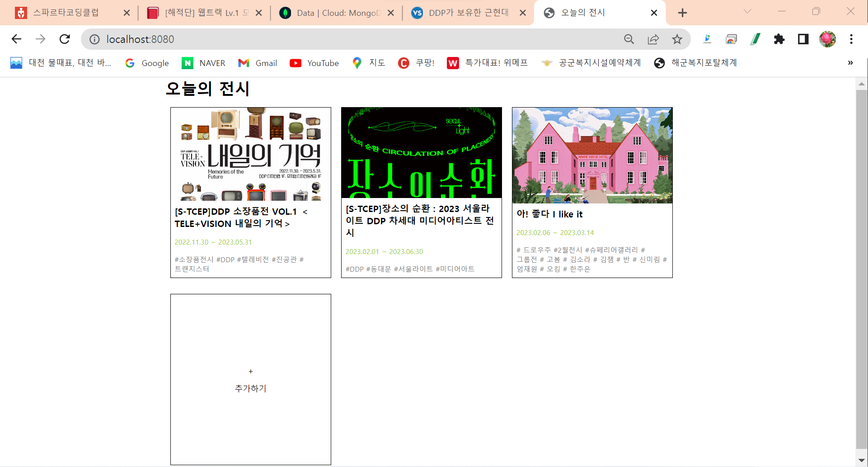The height and width of the screenshot is (467, 868).
Task: Close the 오늘의 전시 tab
Action: 654,13
